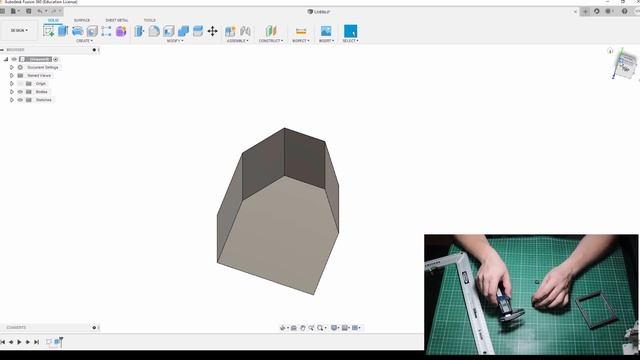Activate the blue Select tool

[350, 31]
